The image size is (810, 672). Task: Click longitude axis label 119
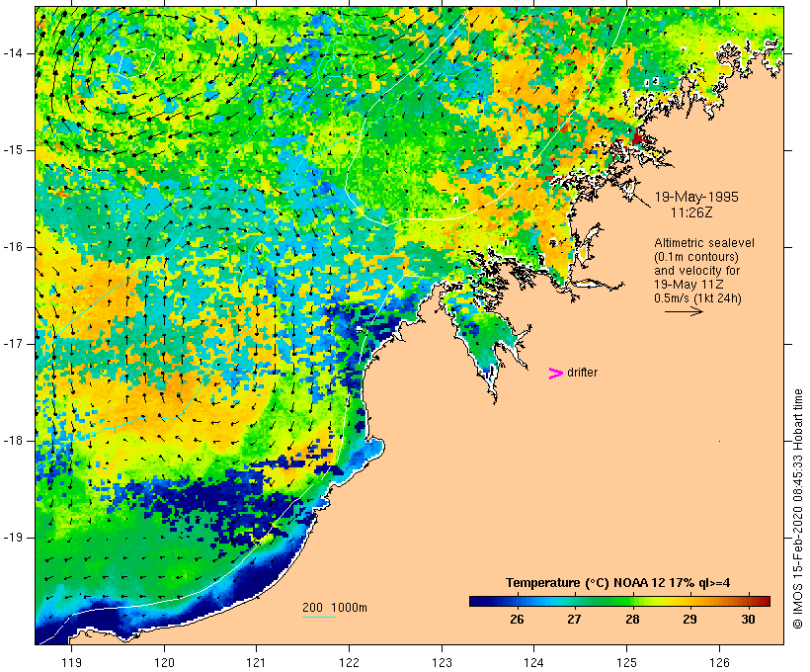(71, 662)
